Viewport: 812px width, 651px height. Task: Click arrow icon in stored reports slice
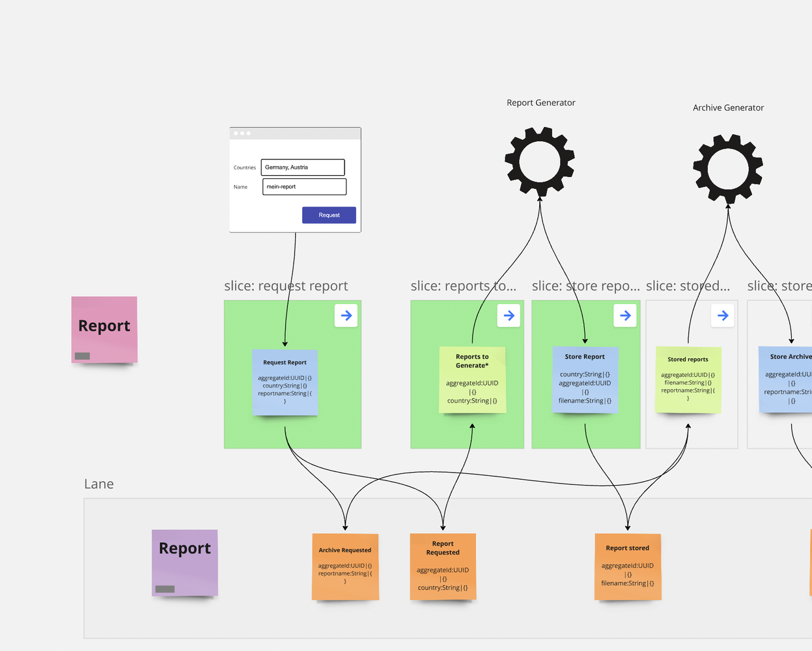722,316
